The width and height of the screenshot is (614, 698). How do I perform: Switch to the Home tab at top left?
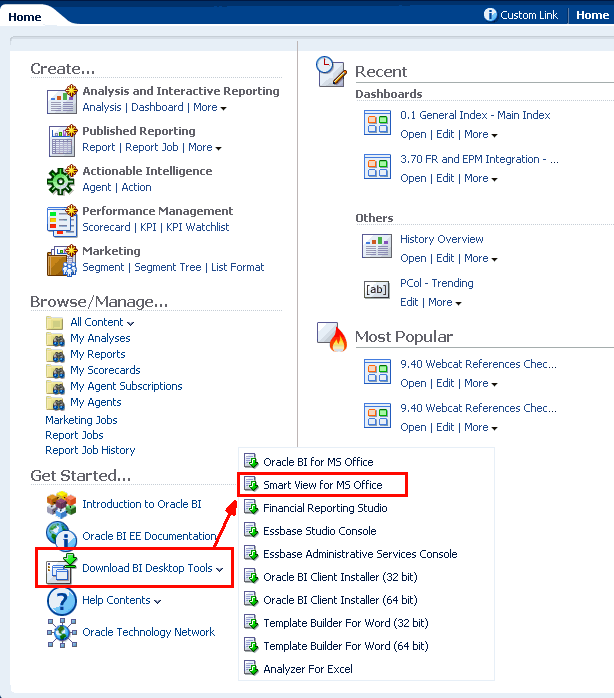coord(25,17)
